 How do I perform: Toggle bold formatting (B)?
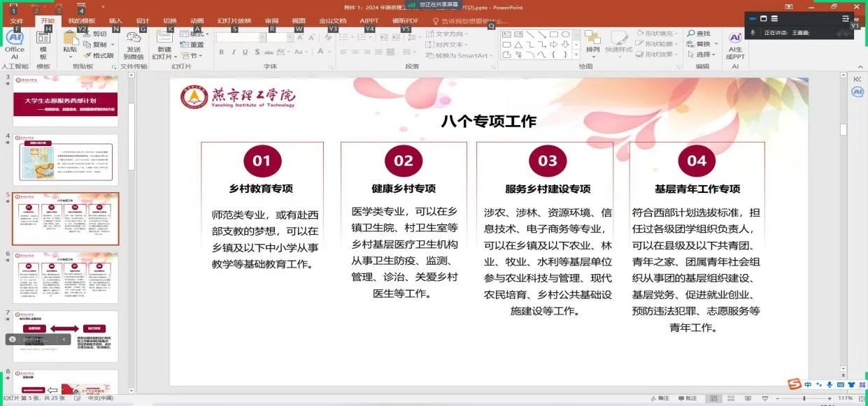click(x=222, y=52)
